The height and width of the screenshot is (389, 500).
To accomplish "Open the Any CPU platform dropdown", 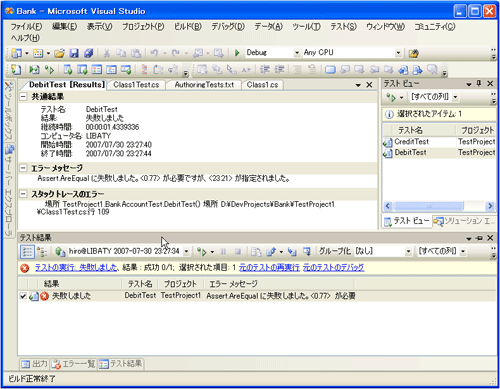I will click(398, 53).
